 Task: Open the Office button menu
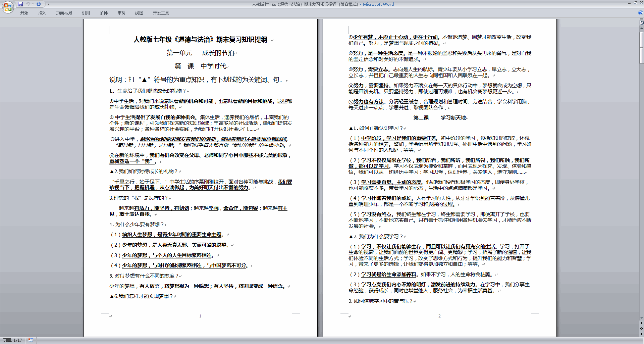[x=7, y=7]
